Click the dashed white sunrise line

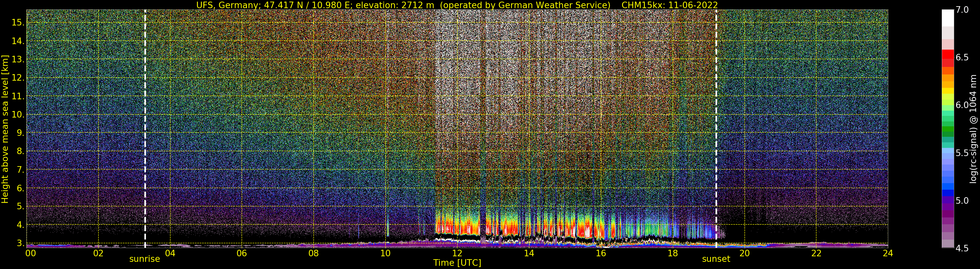pos(145,129)
